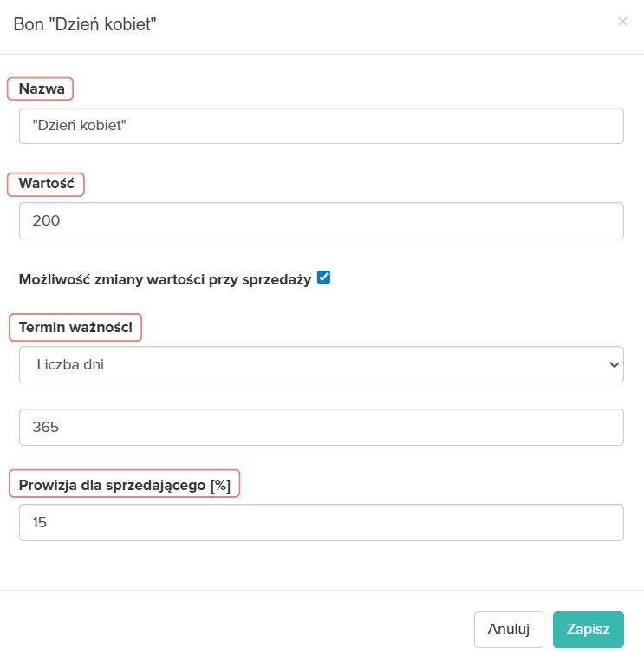The image size is (644, 667).
Task: Open the Termin ważności dropdown
Action: pos(321,365)
